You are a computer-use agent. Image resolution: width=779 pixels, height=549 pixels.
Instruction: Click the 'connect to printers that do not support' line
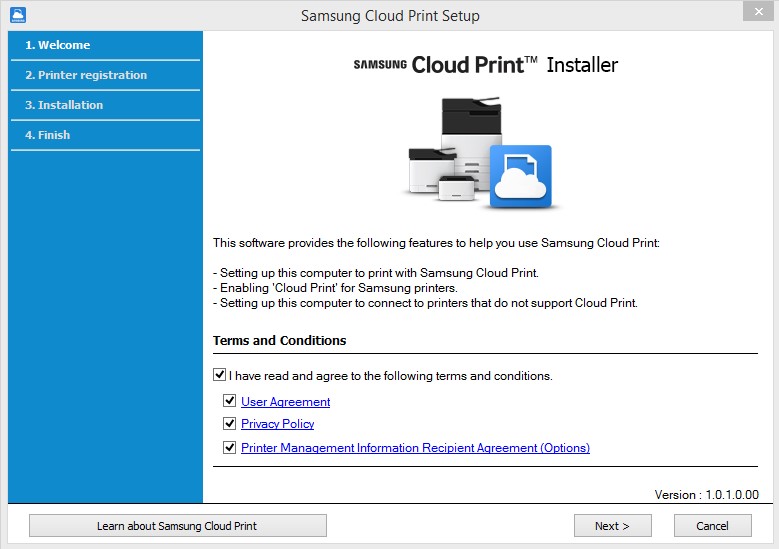(425, 303)
